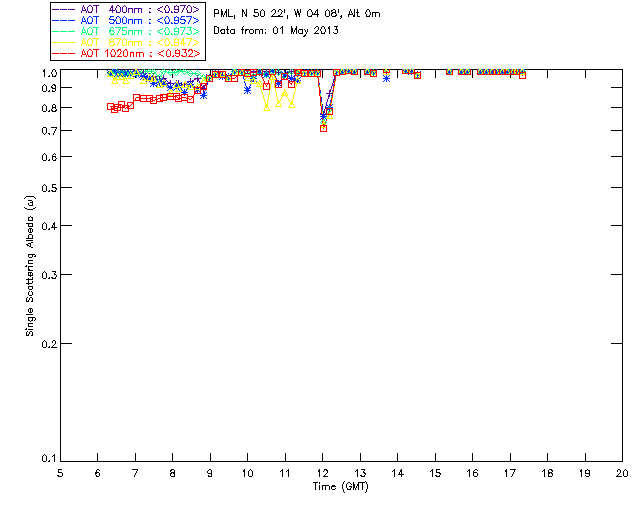Click the AOT 675nm legend entry
The height and width of the screenshot is (512, 640).
(127, 31)
